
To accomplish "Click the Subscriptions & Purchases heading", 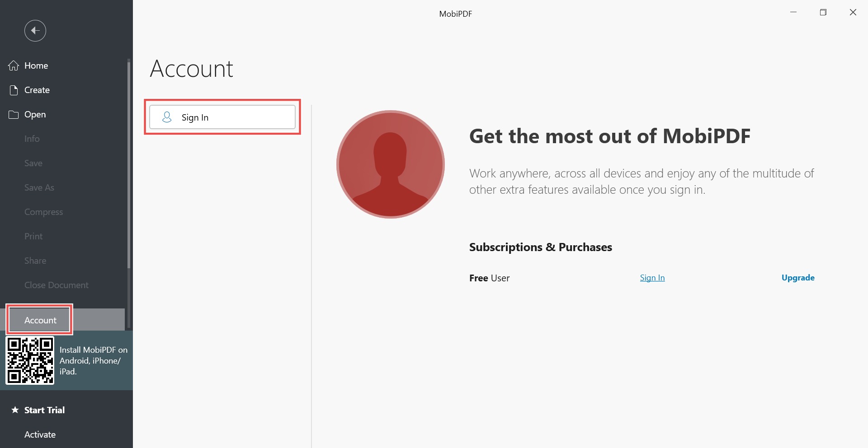I will point(541,247).
